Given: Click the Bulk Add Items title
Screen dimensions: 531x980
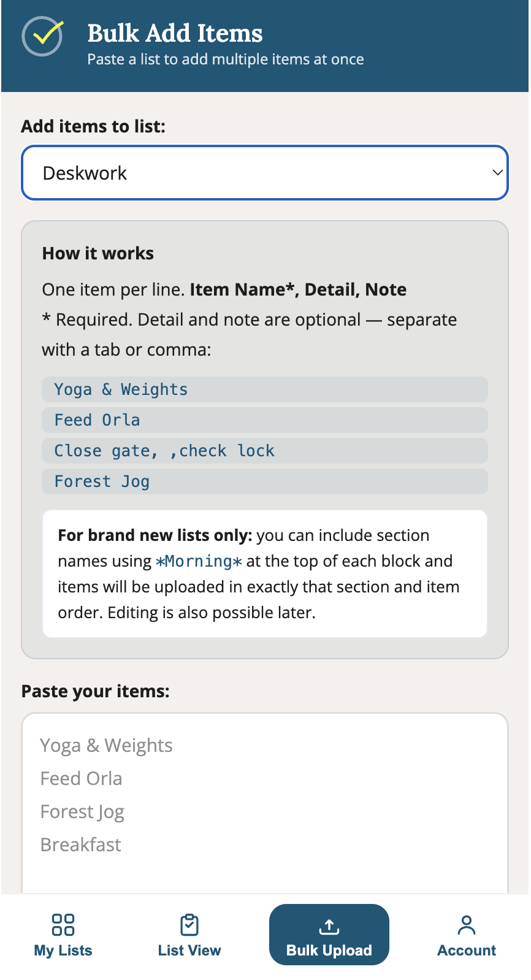Looking at the screenshot, I should (175, 33).
